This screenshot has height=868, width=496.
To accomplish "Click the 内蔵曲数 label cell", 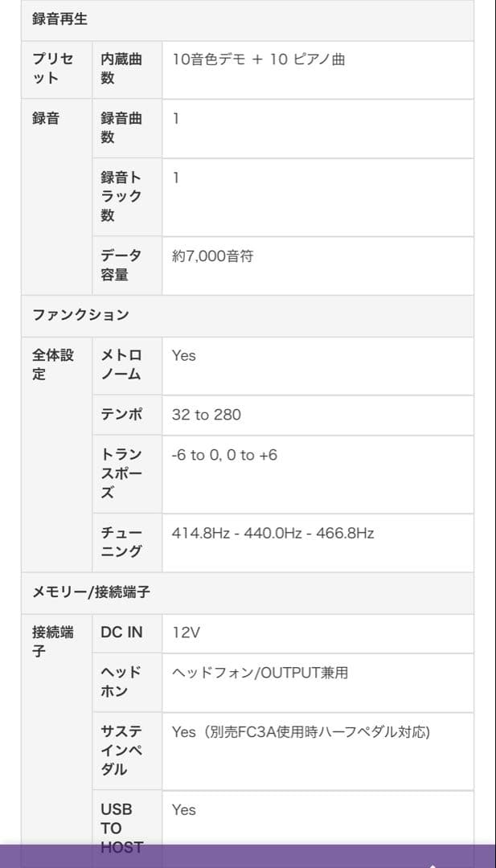I will [121, 69].
